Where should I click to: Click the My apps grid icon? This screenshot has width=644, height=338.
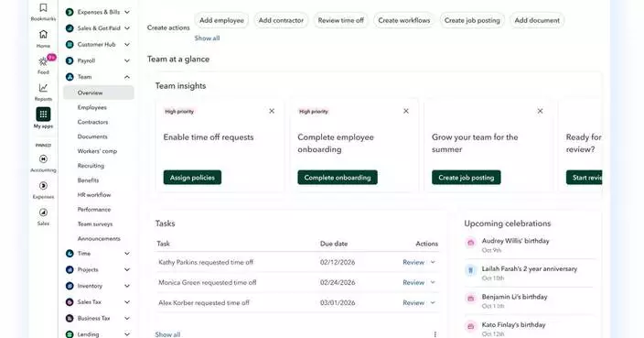(x=43, y=114)
